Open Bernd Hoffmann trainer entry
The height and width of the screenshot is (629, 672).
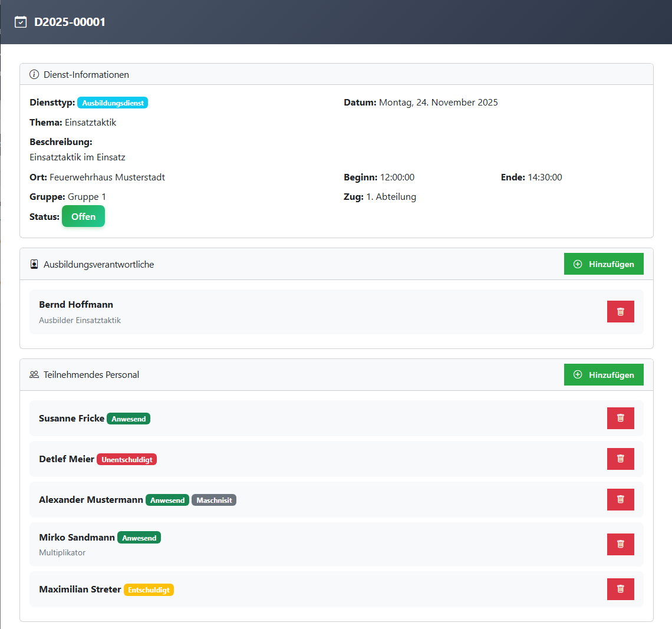click(76, 305)
